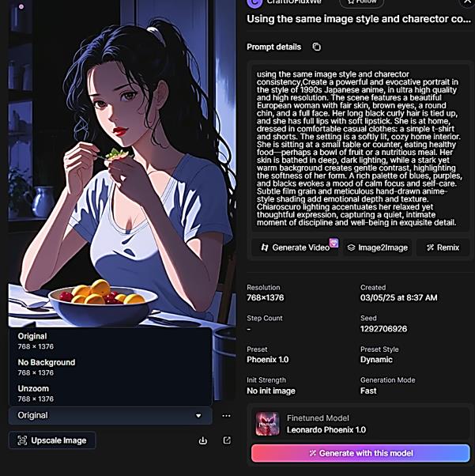Screen dimensions: 475x476
Task: Click the dropdown arrow beside Original
Action: tap(198, 416)
